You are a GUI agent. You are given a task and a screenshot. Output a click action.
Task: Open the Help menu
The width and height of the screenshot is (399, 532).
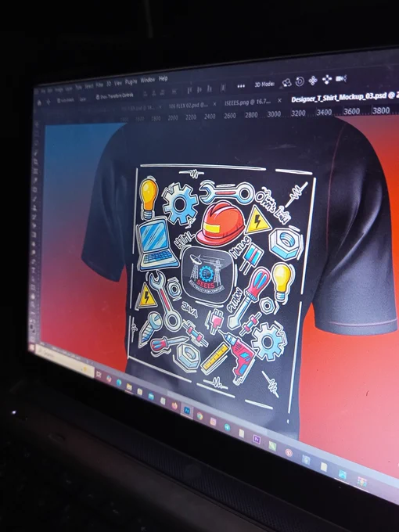[164, 78]
